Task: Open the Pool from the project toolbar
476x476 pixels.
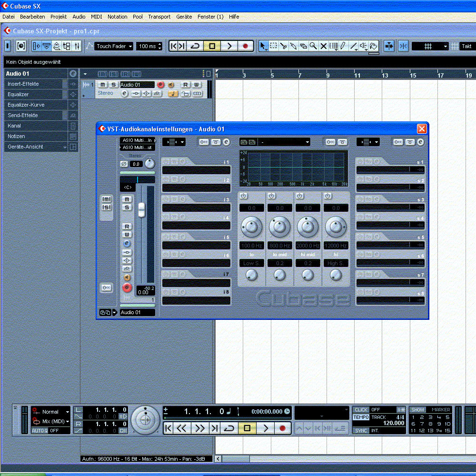Action: click(x=67, y=46)
